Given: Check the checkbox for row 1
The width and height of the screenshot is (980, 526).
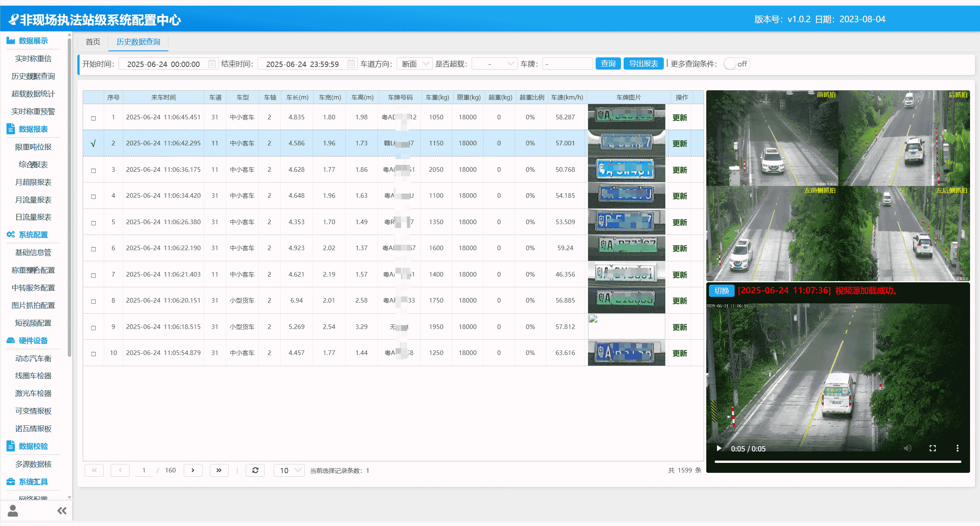Looking at the screenshot, I should [x=93, y=118].
